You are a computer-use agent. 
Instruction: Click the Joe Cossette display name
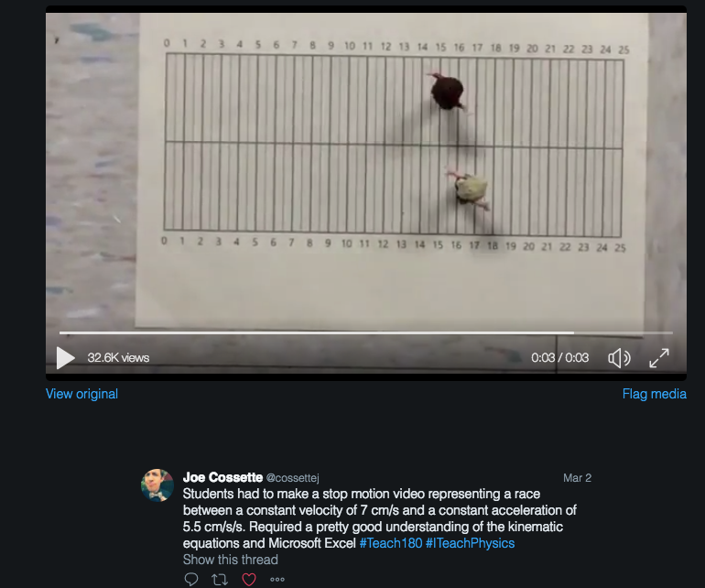[222, 477]
